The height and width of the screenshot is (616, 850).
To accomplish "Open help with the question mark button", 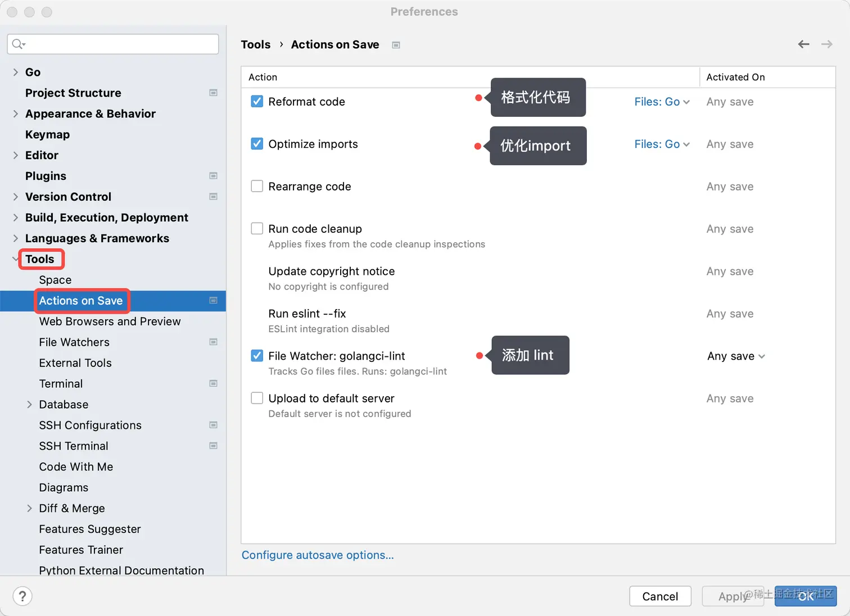I will 22,596.
